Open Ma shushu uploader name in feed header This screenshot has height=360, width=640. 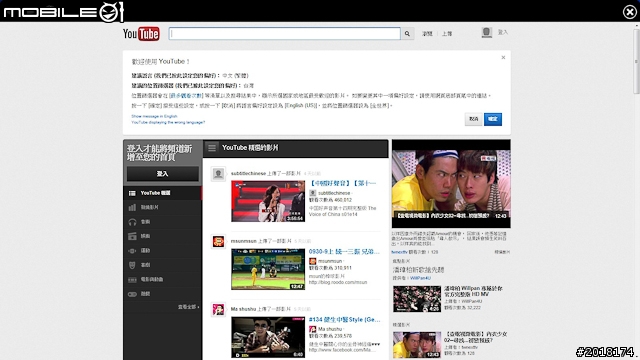[x=243, y=309]
